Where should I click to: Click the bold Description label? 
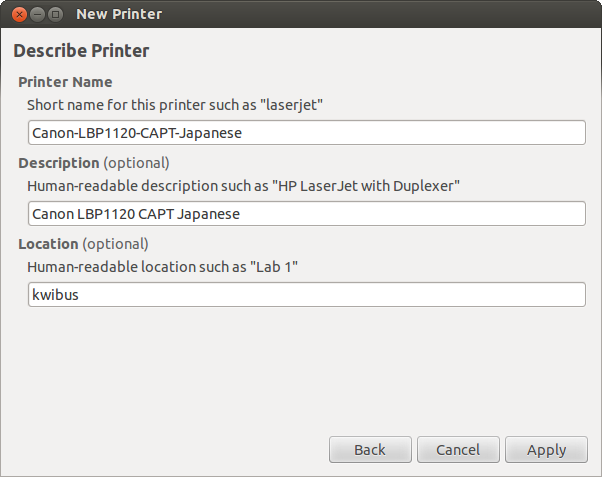[59, 163]
